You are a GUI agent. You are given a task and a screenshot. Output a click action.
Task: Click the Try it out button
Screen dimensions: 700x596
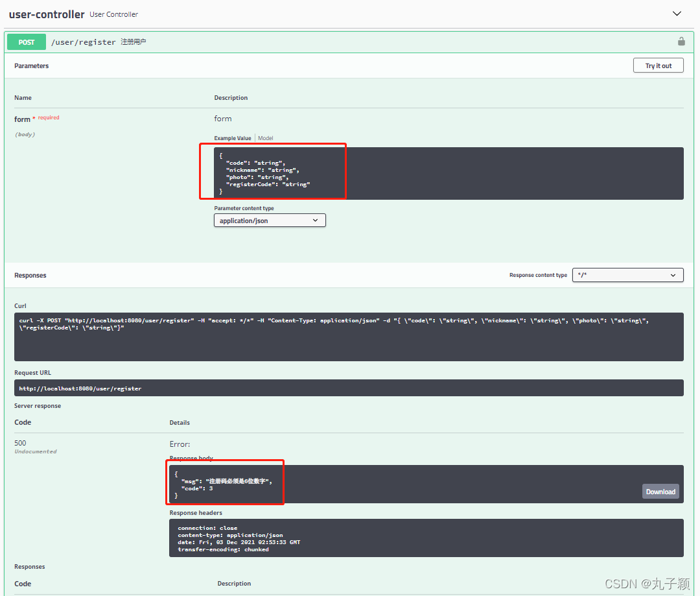(658, 65)
